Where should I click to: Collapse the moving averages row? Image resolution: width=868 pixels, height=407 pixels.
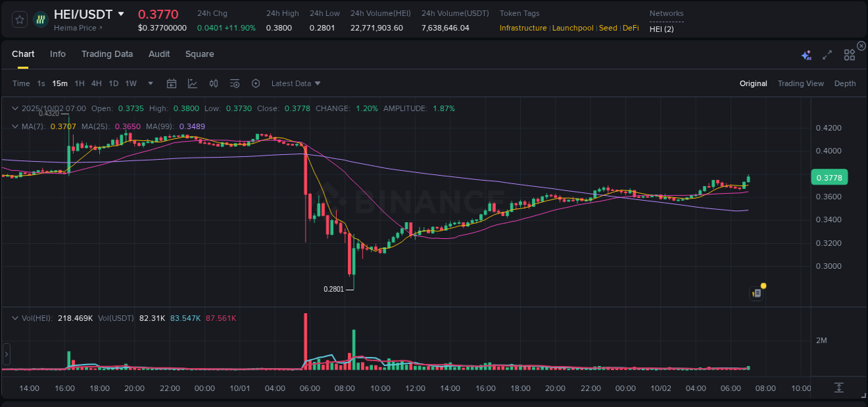tap(15, 126)
